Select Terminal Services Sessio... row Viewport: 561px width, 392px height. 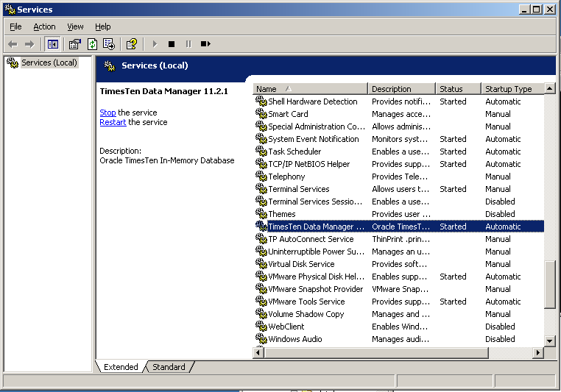coord(398,202)
